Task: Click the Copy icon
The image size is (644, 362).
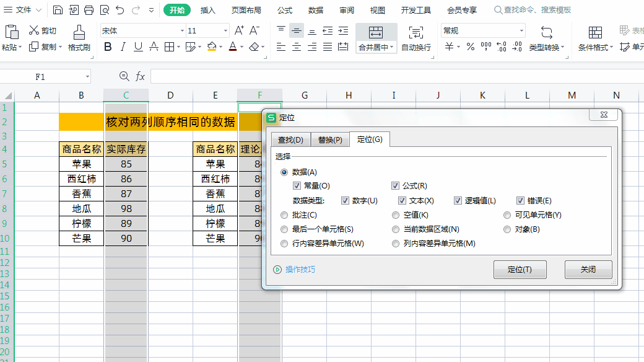Action: coord(33,47)
